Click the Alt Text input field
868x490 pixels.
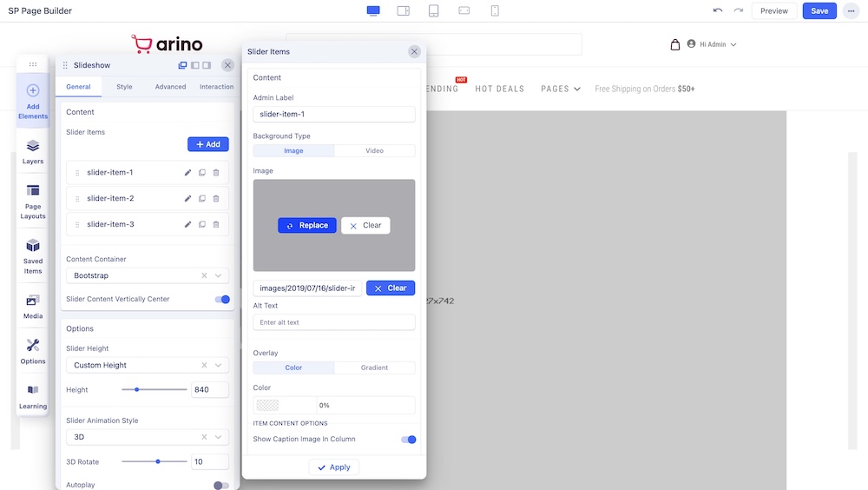coord(333,322)
